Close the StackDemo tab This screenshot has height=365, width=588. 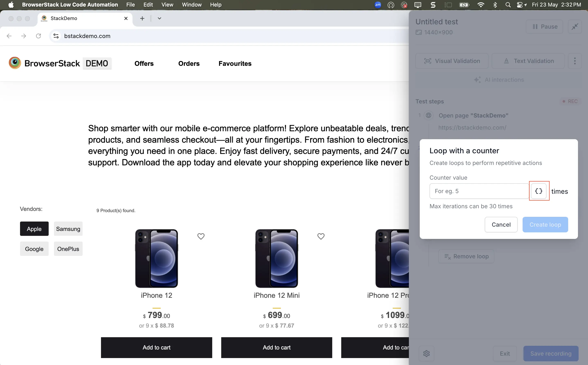click(126, 18)
